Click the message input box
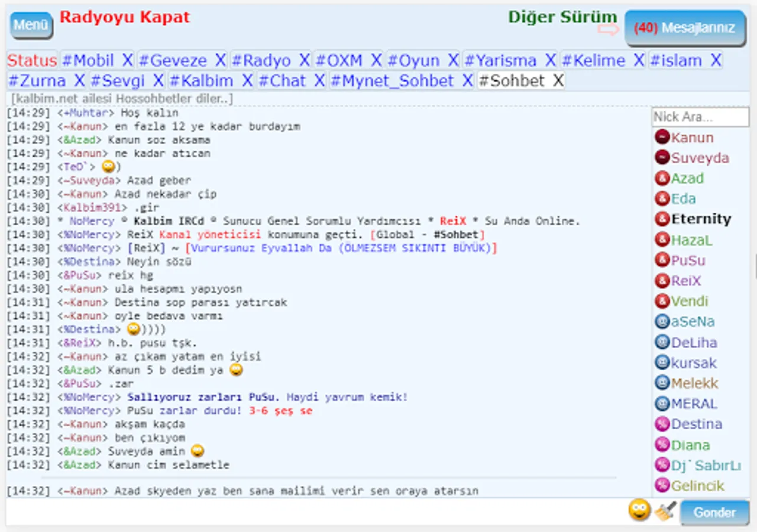Screen dimensions: 757x532 316,511
